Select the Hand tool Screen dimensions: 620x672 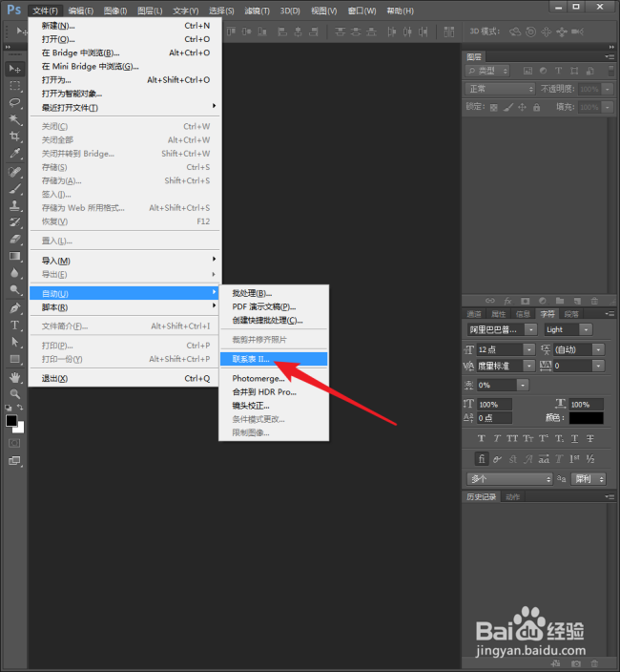point(15,377)
